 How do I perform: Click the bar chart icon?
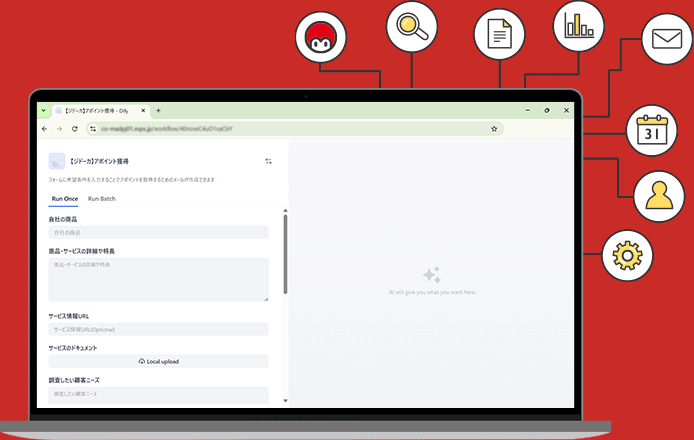580,25
